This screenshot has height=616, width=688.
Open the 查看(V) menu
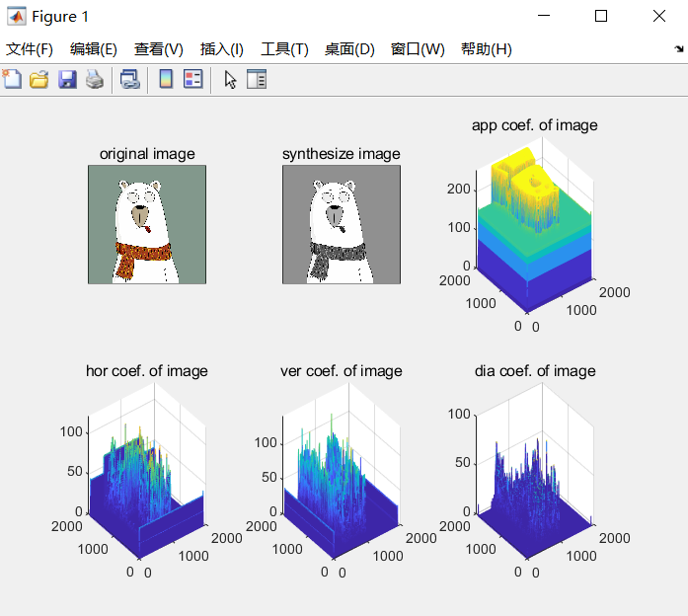(x=158, y=49)
